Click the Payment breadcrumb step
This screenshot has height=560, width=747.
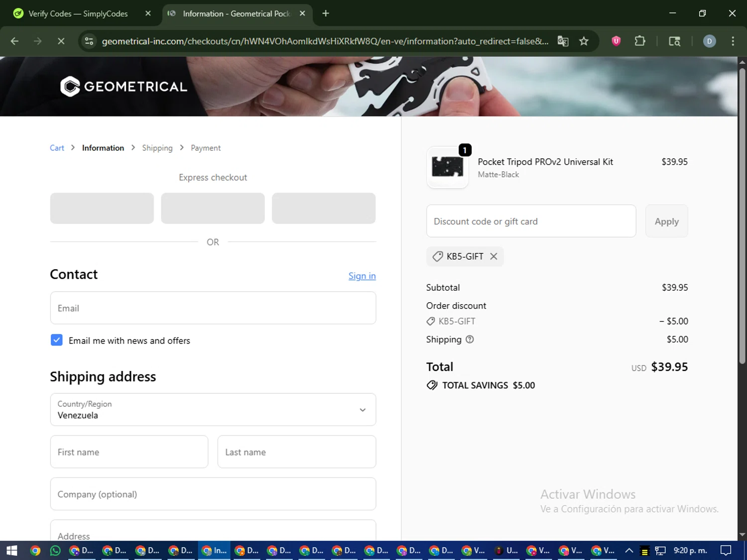click(206, 148)
